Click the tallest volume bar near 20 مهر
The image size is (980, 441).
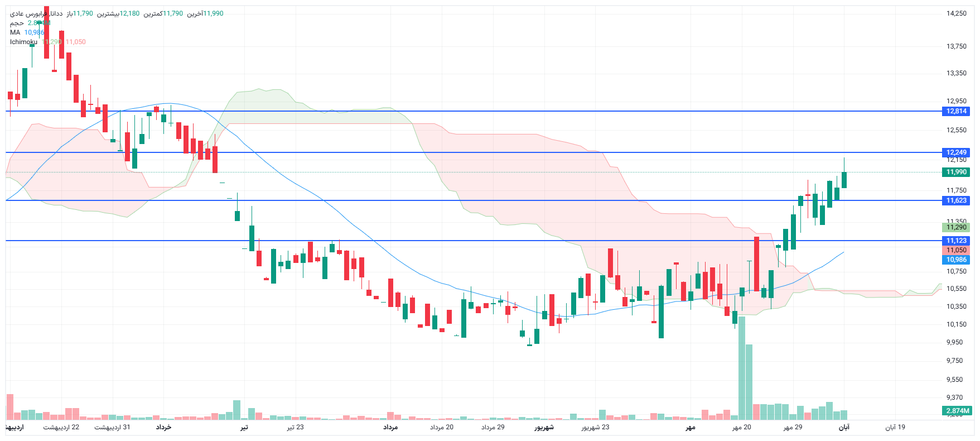(742, 368)
